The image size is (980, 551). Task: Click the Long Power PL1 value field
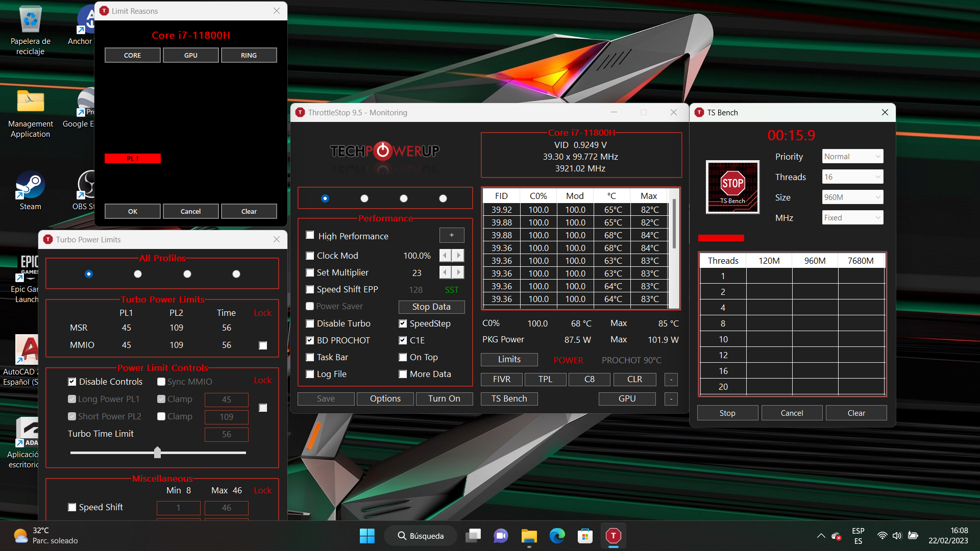[x=226, y=399]
